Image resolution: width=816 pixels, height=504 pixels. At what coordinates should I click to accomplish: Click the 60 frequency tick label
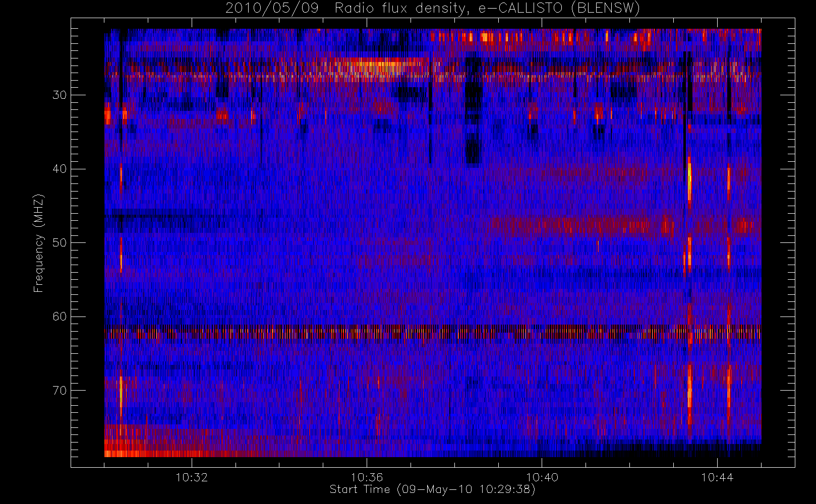[60, 317]
